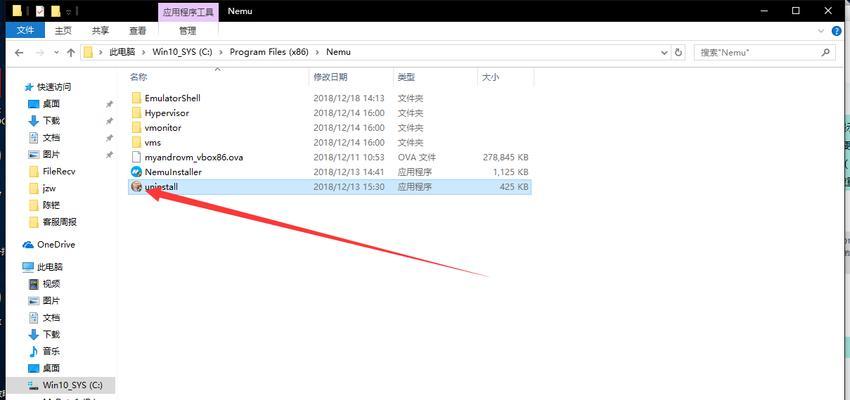Switch to the 共享 ribbon tab
The width and height of the screenshot is (850, 400).
tap(100, 31)
